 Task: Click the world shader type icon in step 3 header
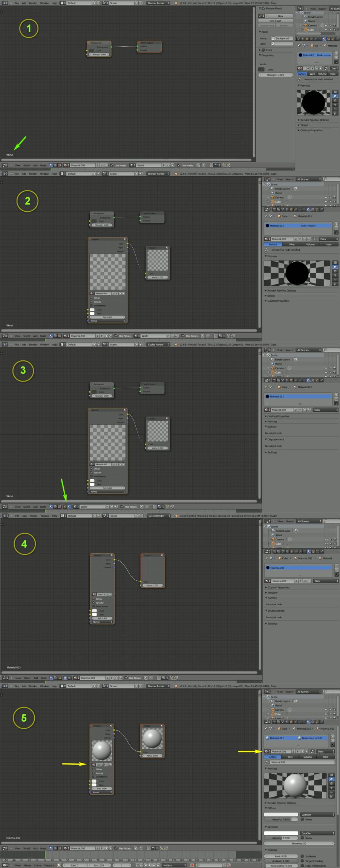69,506
